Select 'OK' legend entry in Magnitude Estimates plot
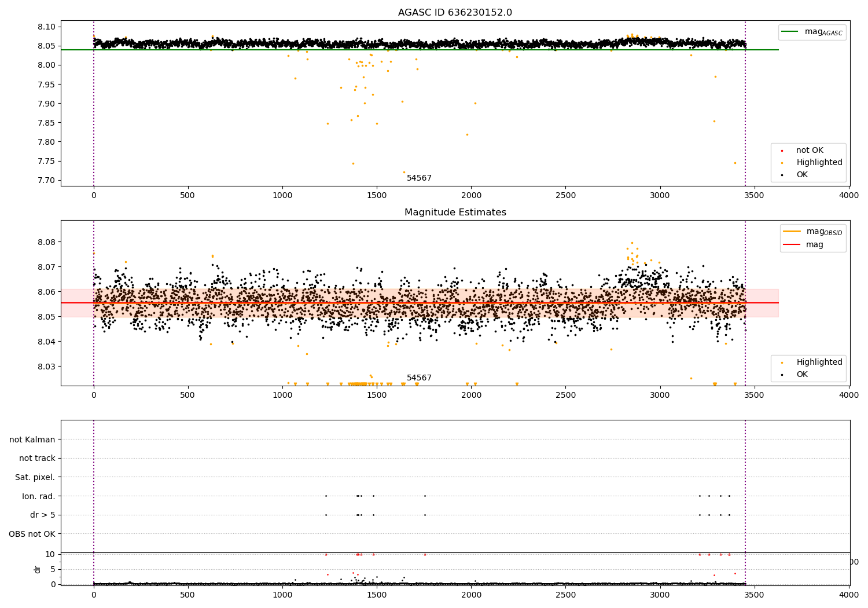This screenshot has height=608, width=868. click(x=801, y=375)
